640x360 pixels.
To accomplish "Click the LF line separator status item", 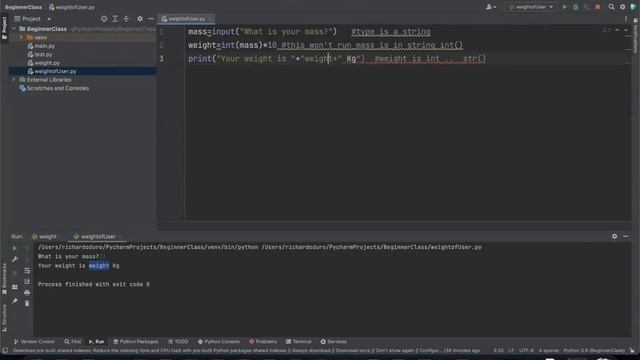I will 511,351.
